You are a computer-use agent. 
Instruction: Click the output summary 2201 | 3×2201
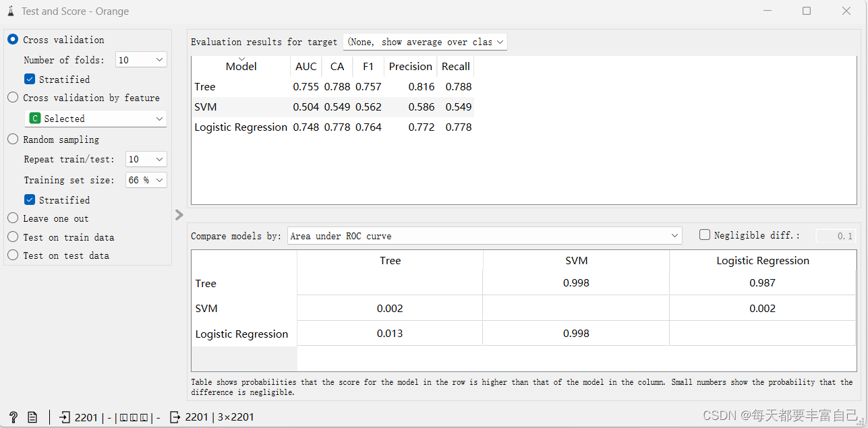(x=221, y=417)
